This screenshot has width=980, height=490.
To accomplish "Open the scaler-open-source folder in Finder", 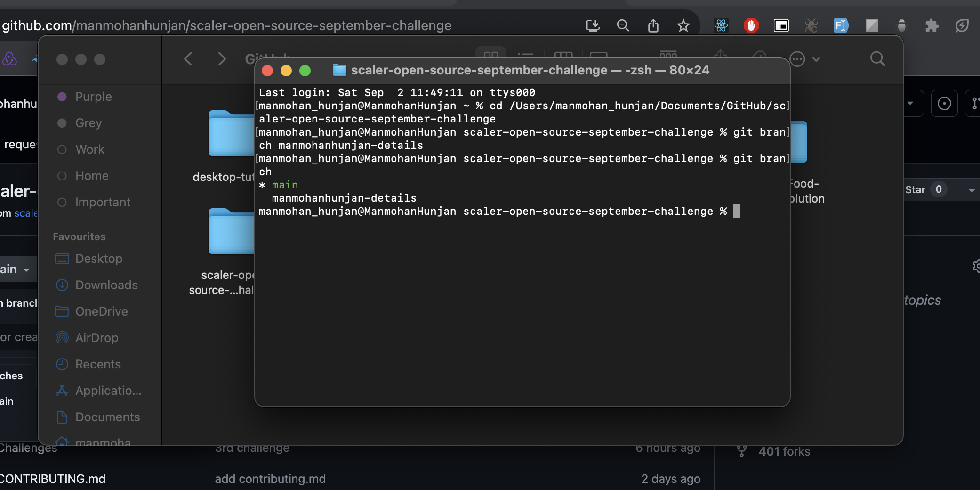I will [x=231, y=231].
